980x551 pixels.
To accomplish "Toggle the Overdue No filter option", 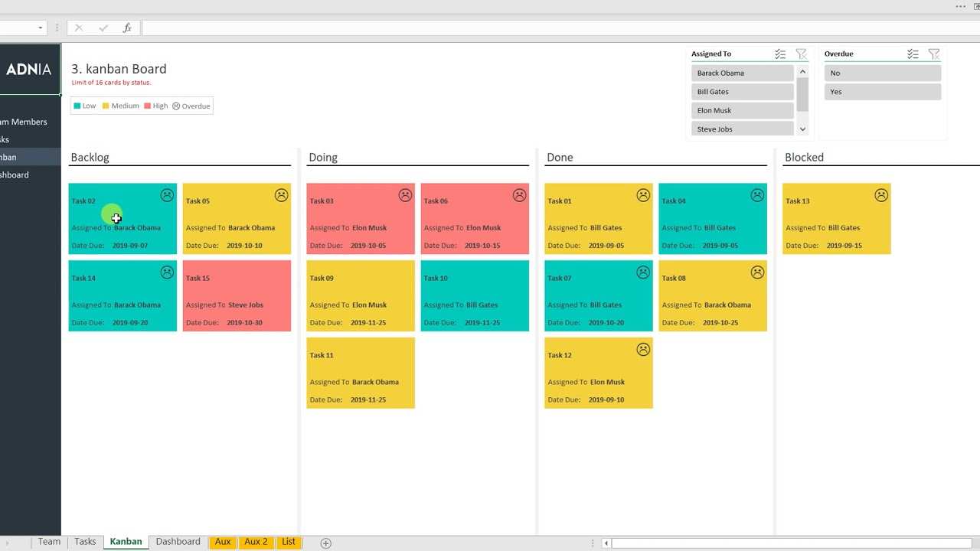I will click(x=882, y=73).
